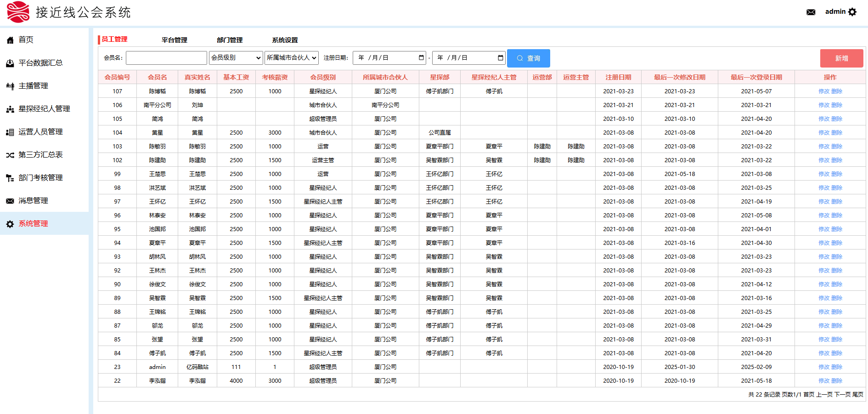
Task: Click the 首页 home icon in sidebar
Action: tap(10, 40)
